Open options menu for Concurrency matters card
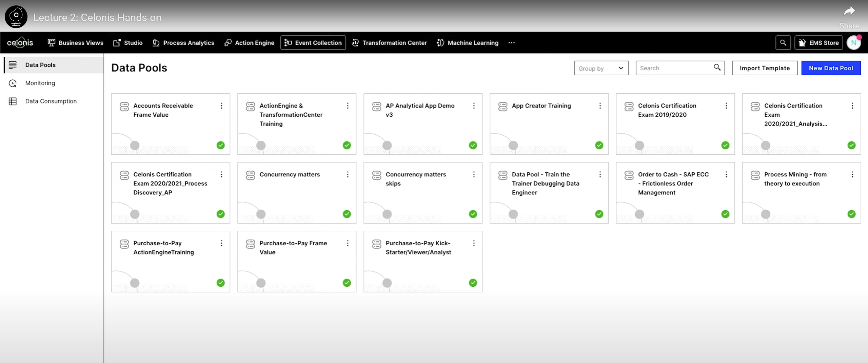Screen dimensions: 868x363 [x=348, y=174]
